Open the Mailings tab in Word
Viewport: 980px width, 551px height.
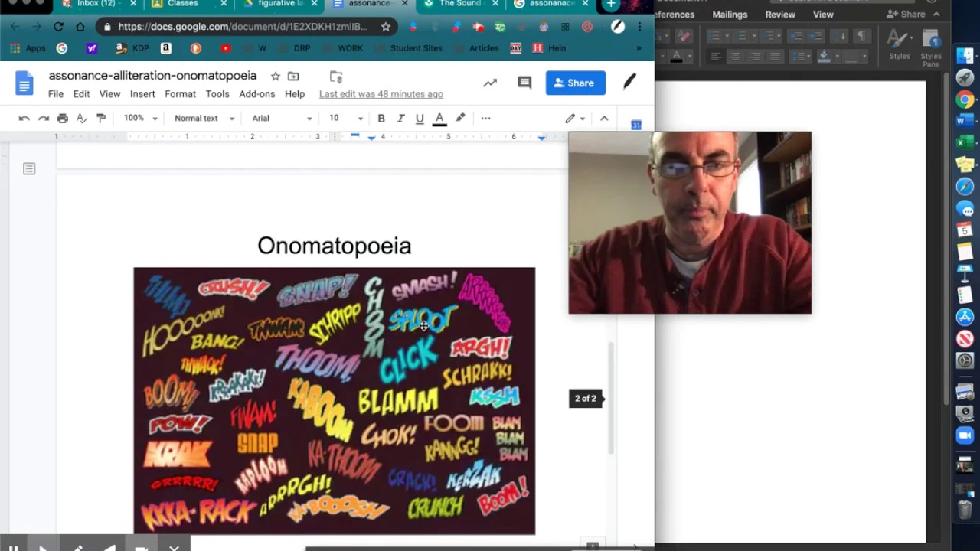click(730, 15)
